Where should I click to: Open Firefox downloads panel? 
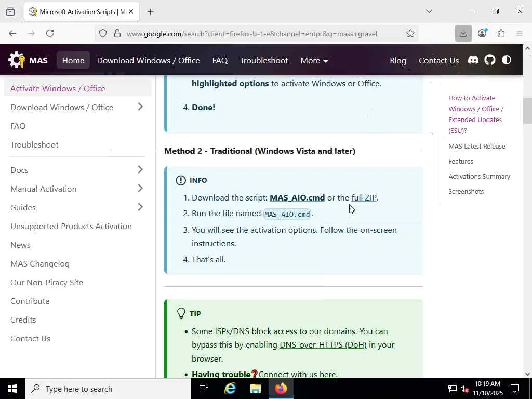pos(463,33)
